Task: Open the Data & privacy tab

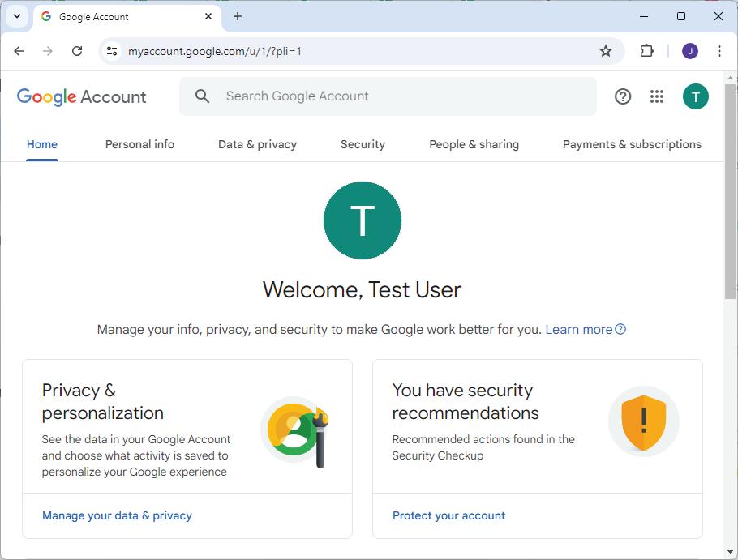Action: (257, 144)
